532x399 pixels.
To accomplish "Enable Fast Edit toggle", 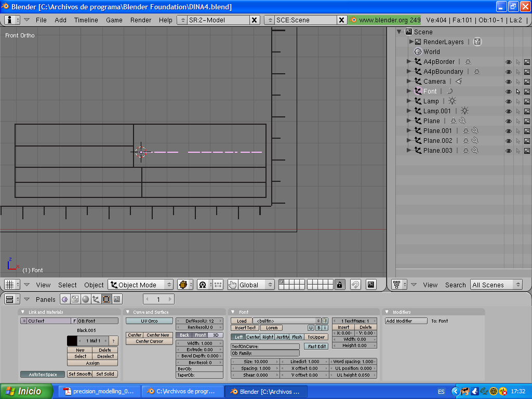I will pyautogui.click(x=316, y=347).
